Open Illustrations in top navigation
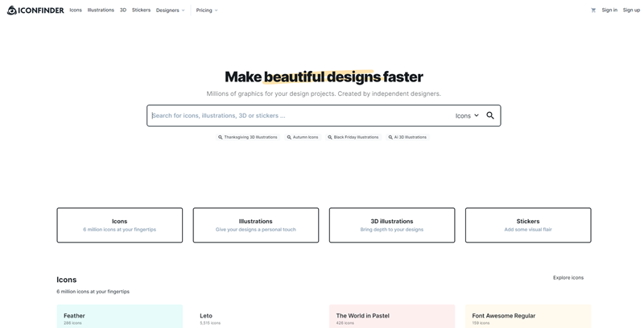Image resolution: width=644 pixels, height=328 pixels. [101, 10]
